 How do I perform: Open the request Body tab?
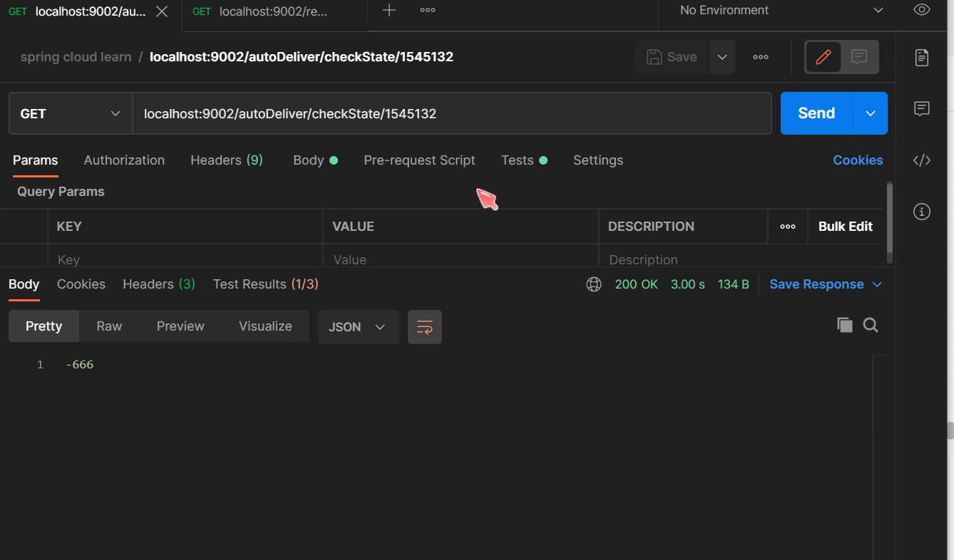coord(315,160)
